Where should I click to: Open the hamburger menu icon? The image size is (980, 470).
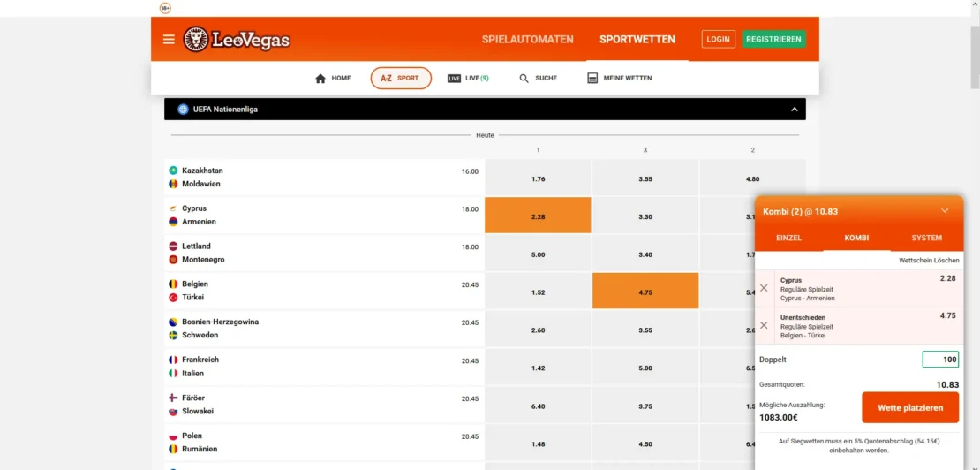[169, 40]
